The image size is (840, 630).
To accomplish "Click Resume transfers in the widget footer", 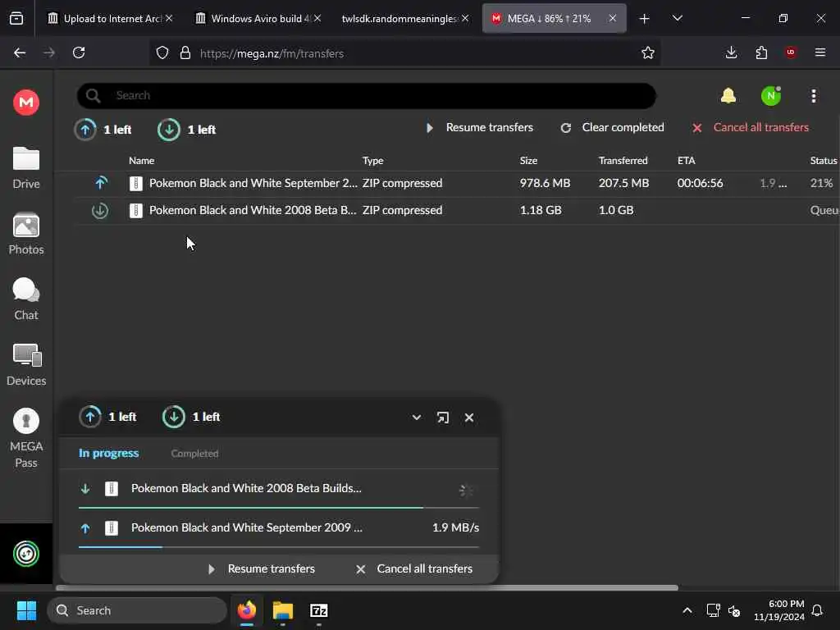I will point(262,569).
